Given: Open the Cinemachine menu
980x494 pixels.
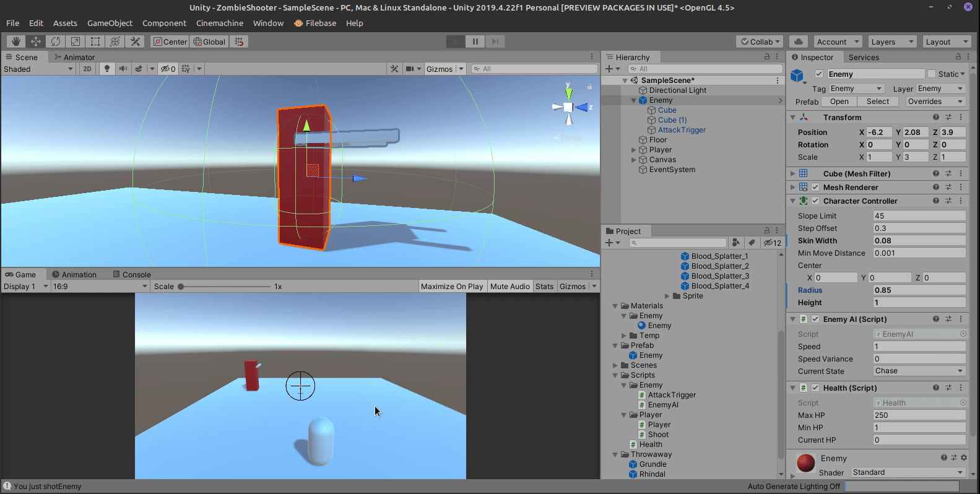Looking at the screenshot, I should [220, 23].
